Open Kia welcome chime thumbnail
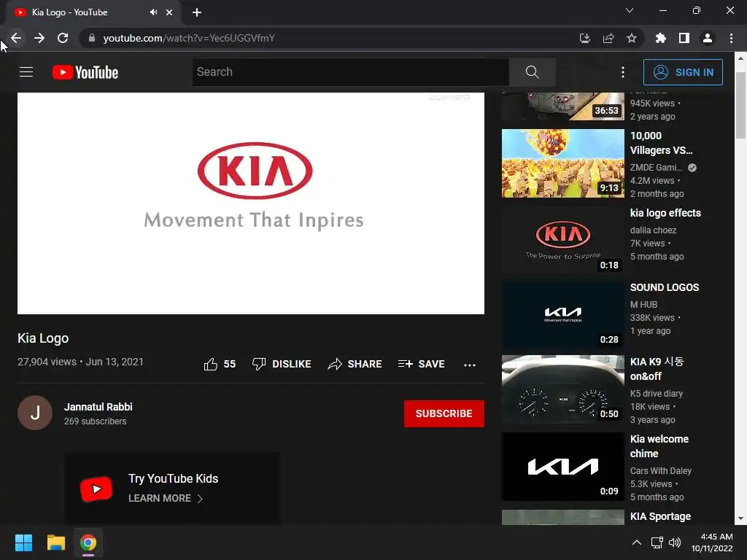747x560 pixels. tap(562, 467)
